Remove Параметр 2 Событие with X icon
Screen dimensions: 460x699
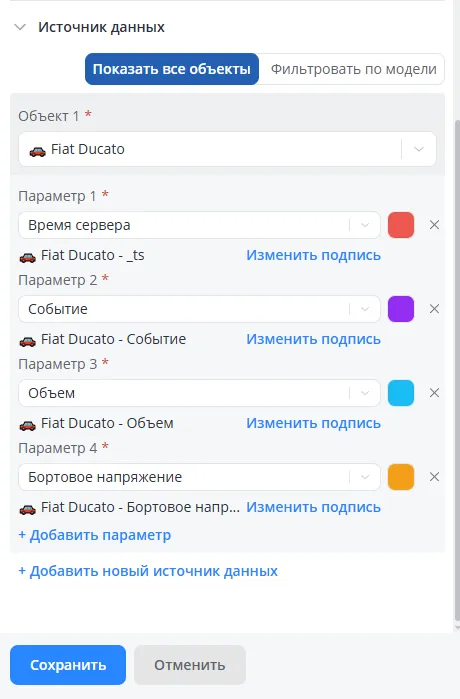point(434,309)
